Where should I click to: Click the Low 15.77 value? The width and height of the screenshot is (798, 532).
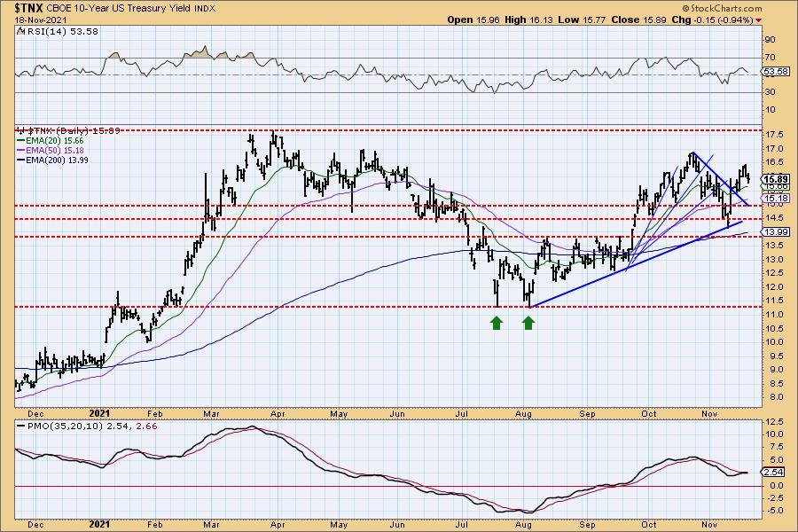coord(582,20)
